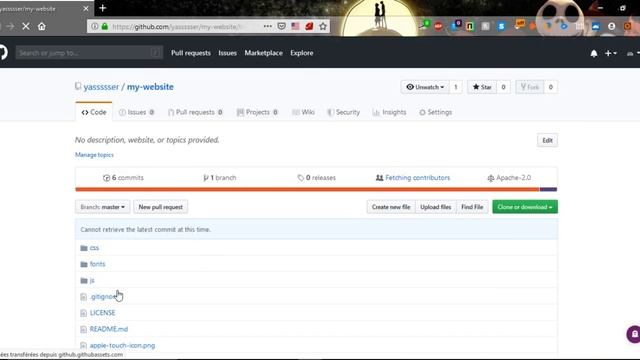Open the Projects tab
640x360 pixels.
click(x=257, y=112)
